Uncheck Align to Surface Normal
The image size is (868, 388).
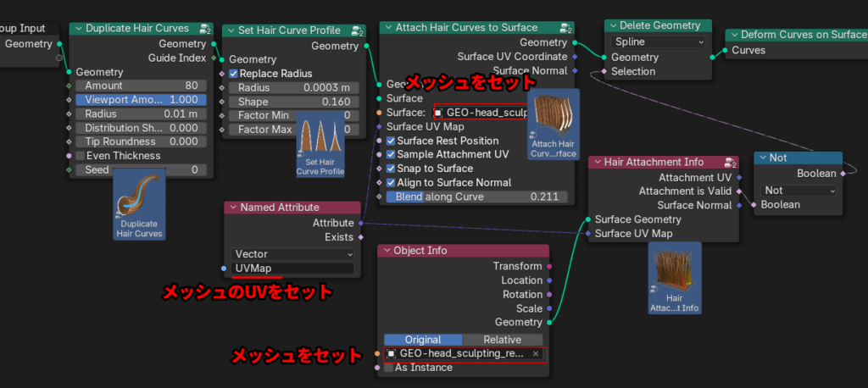coord(391,182)
